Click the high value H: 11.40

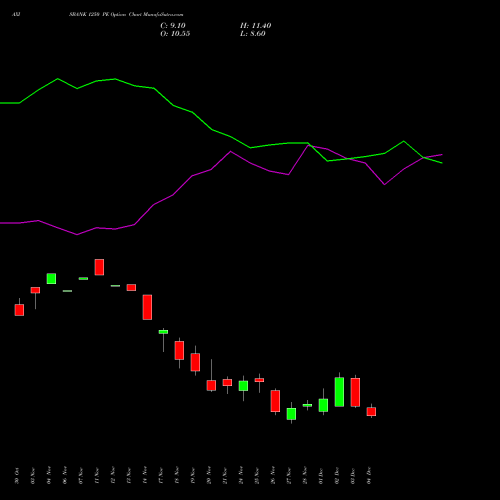[x=255, y=26]
